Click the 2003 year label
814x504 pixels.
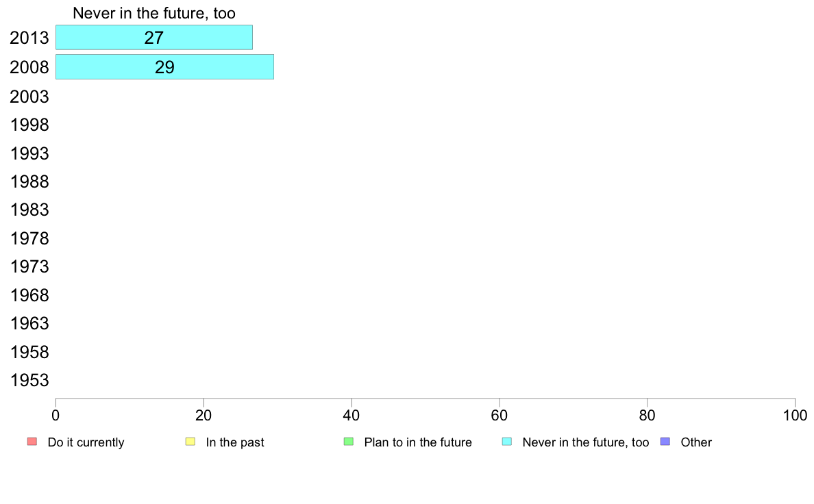(x=29, y=97)
